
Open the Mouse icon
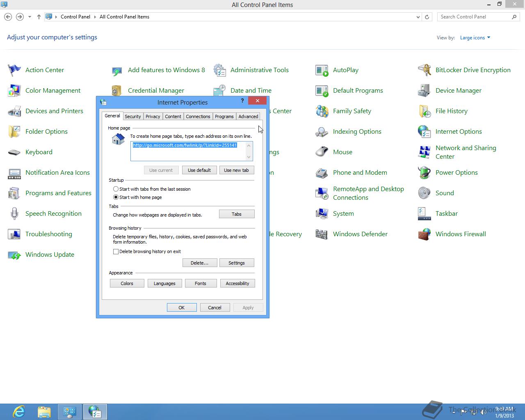[322, 152]
